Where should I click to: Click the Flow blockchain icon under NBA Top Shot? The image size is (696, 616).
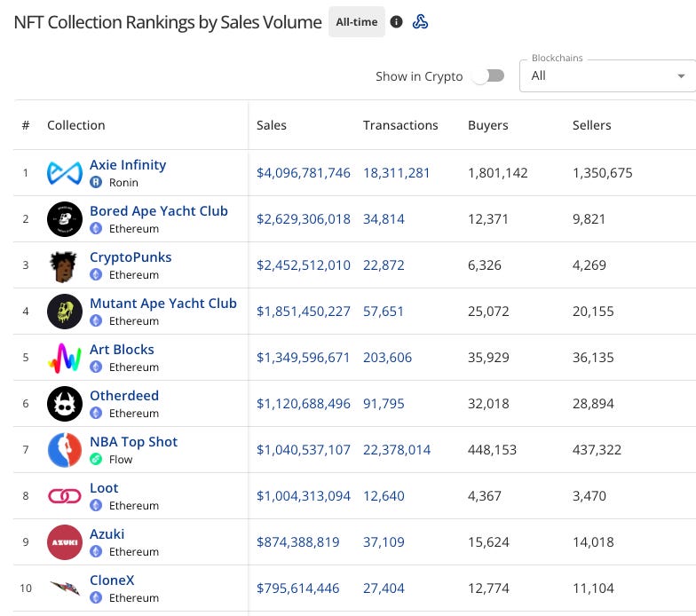(x=96, y=460)
